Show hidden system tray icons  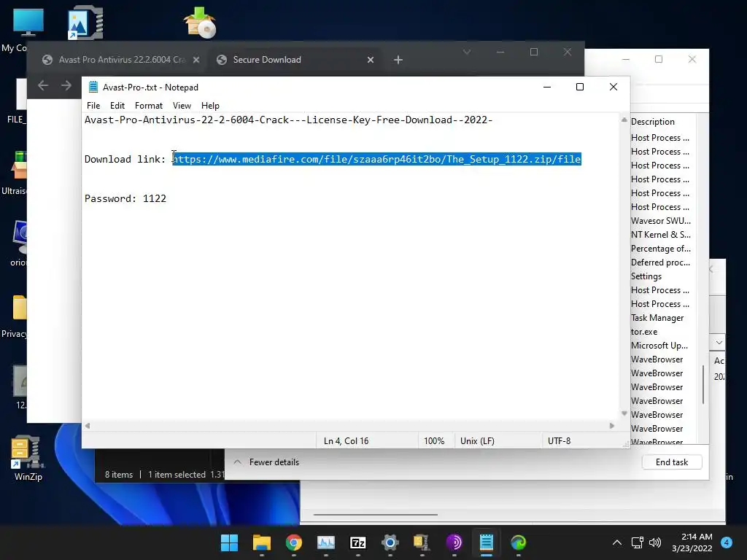[617, 542]
